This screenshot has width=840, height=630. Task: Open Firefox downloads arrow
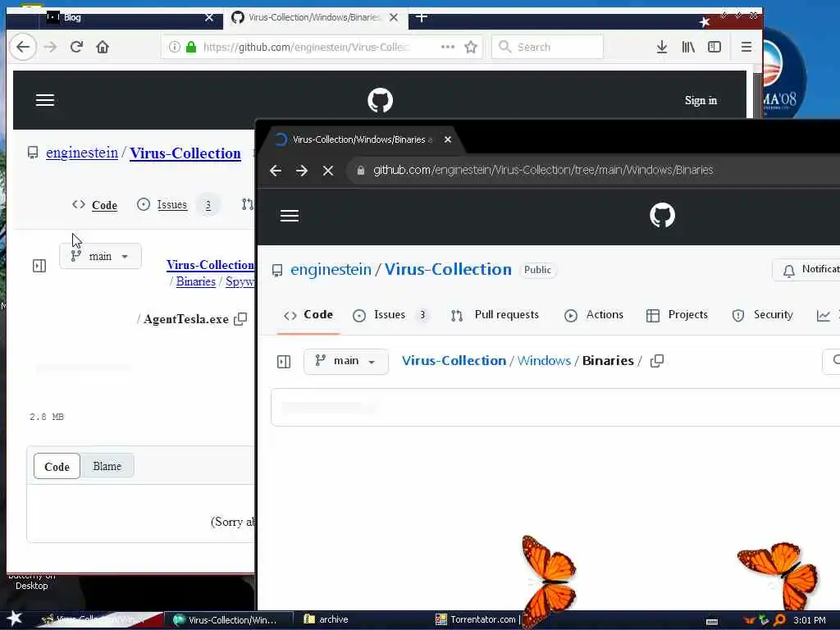pyautogui.click(x=662, y=47)
